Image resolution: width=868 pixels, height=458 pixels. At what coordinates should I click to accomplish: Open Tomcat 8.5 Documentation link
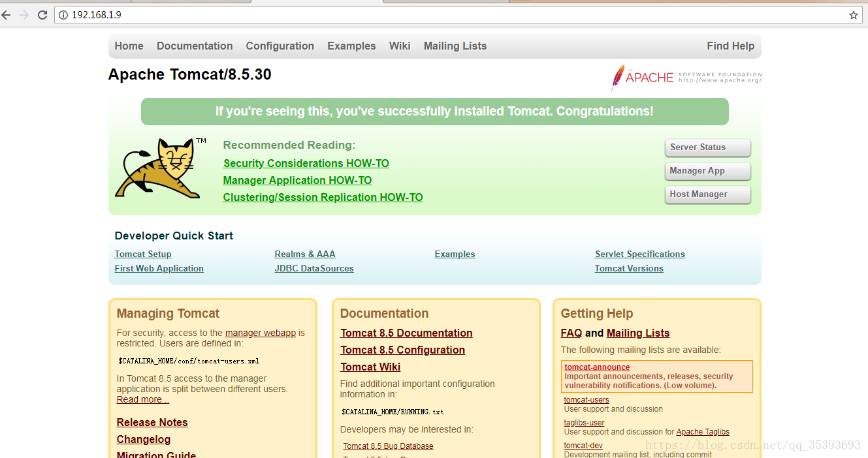406,333
